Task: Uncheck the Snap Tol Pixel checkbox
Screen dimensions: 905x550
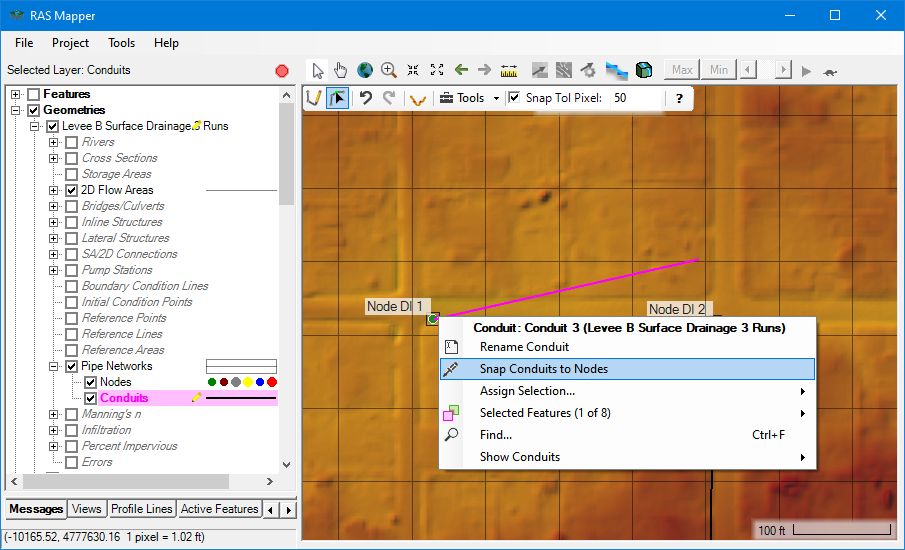Action: [514, 98]
